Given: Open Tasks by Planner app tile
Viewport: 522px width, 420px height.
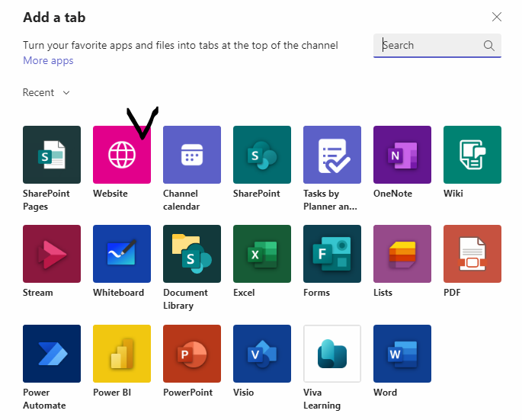Looking at the screenshot, I should [x=332, y=155].
